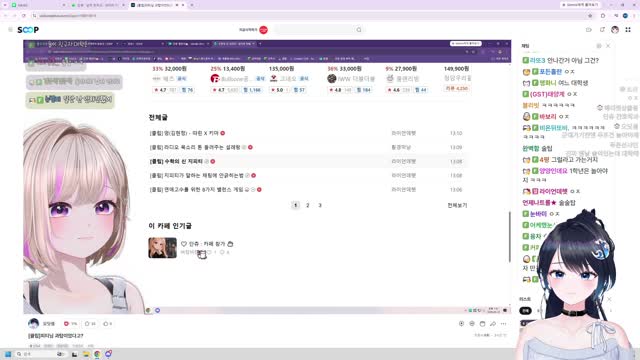Click the emoticon icon below the player

tap(472, 324)
